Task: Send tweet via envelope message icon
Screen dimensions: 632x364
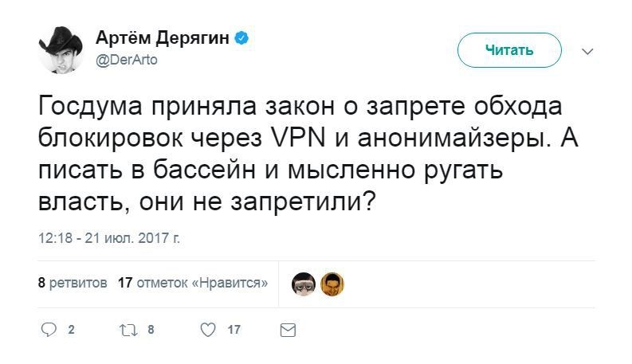Action: click(x=289, y=330)
